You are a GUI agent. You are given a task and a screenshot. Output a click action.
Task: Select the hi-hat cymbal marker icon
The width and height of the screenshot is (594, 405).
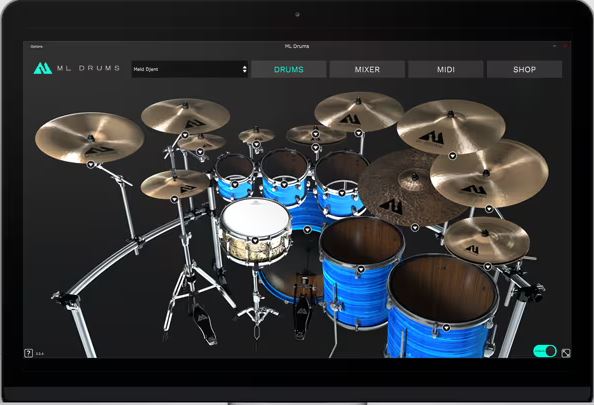point(174,199)
